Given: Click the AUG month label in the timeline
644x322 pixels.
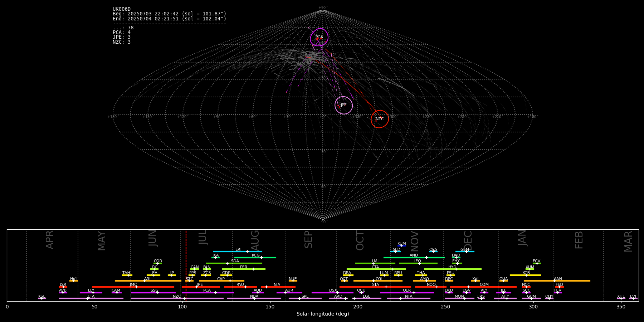Looking at the screenshot, I should pos(255,240).
